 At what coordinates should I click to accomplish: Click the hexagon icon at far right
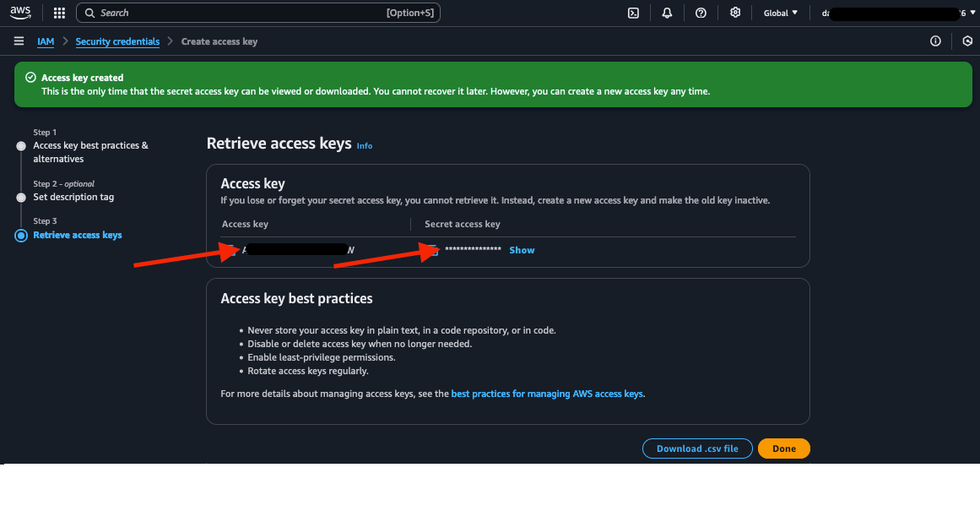[967, 41]
